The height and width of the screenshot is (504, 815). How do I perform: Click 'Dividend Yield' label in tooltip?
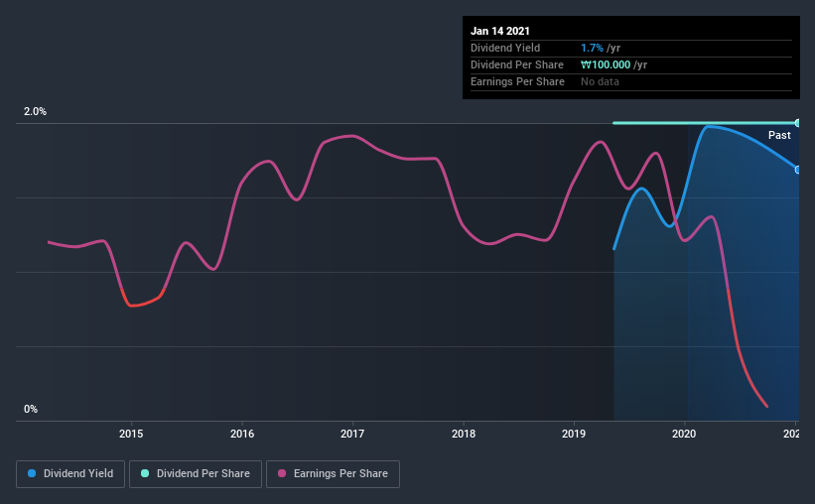(505, 49)
